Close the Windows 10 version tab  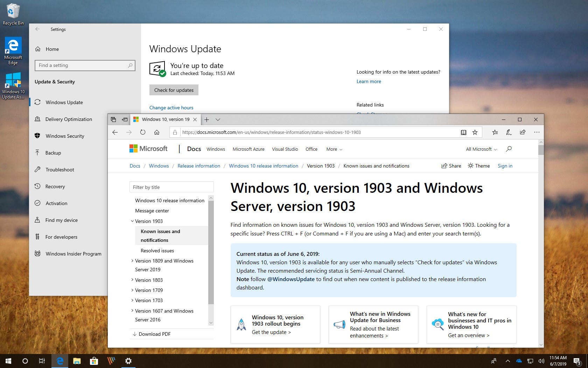[x=195, y=120]
